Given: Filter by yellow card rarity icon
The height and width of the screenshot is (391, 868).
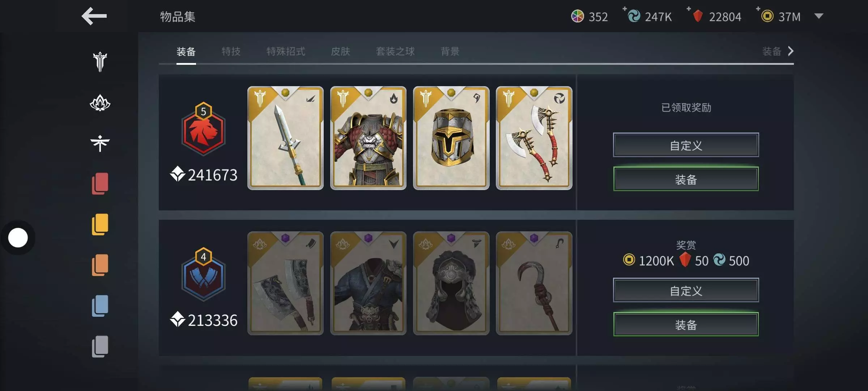Looking at the screenshot, I should coord(100,224).
